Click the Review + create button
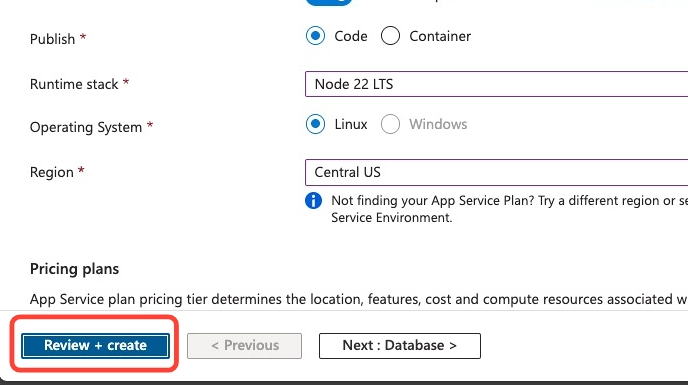Viewport: 688px width, 385px height. (x=95, y=345)
